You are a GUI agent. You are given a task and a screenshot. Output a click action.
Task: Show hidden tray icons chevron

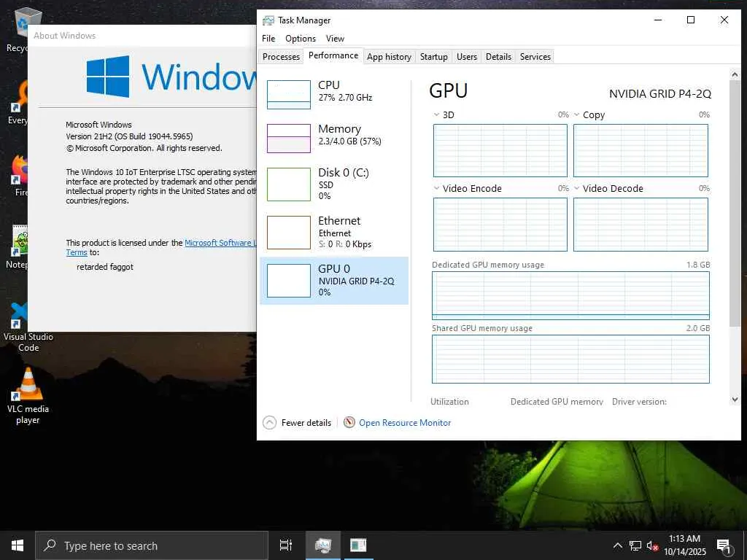pos(617,545)
